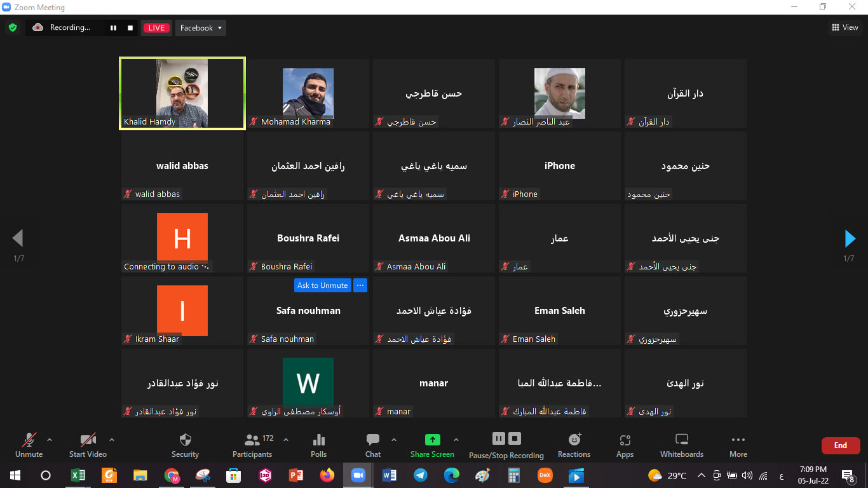Screen dimensions: 868x488
Task: Expand the Participants options arrow
Action: [x=286, y=439]
